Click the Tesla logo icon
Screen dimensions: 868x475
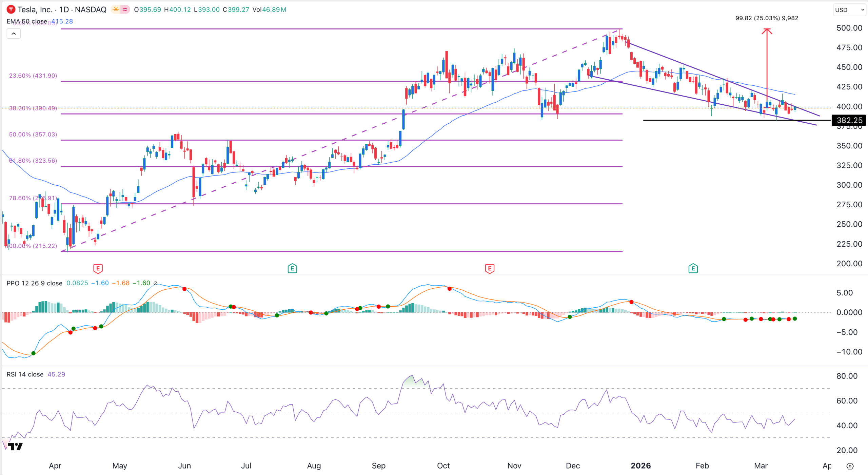coord(11,9)
